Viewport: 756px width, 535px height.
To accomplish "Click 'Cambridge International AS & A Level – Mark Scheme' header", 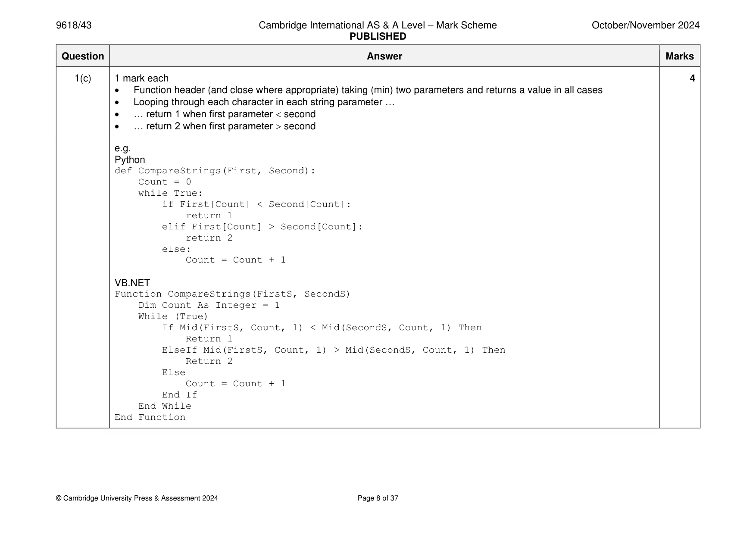I will pyautogui.click(x=378, y=25).
